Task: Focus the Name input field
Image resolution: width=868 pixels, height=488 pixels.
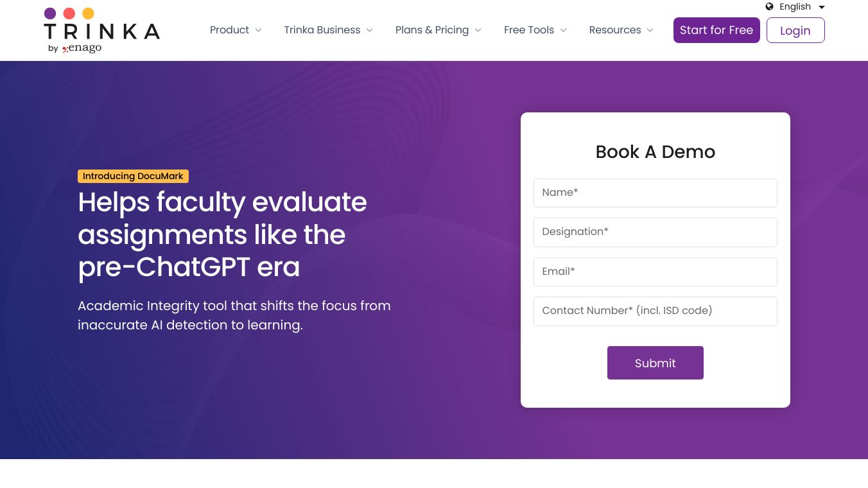Action: [x=655, y=193]
